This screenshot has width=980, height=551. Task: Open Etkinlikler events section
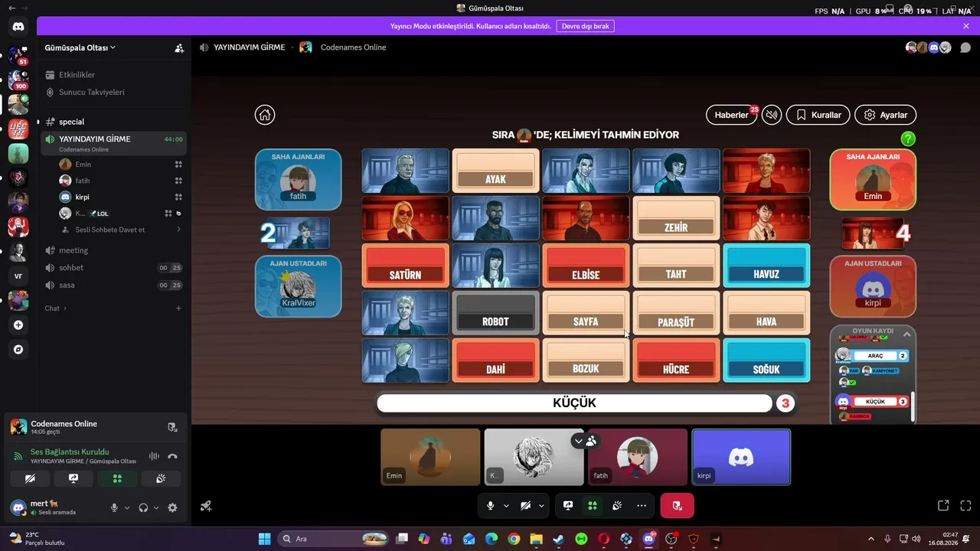113,75
